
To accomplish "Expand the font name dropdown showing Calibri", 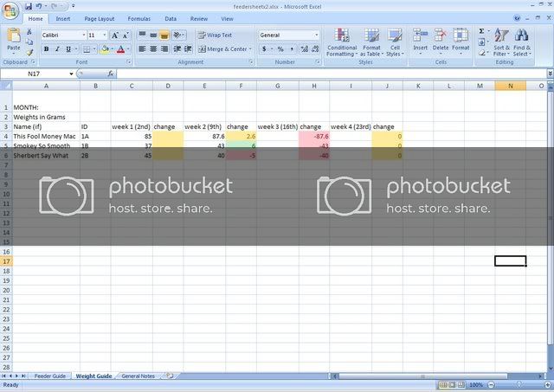I will click(x=81, y=35).
